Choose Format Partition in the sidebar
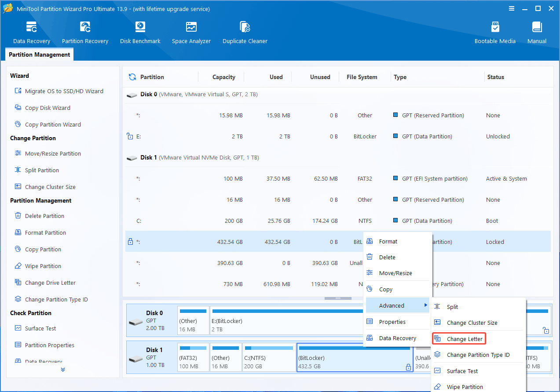This screenshot has width=560, height=392. click(40, 233)
